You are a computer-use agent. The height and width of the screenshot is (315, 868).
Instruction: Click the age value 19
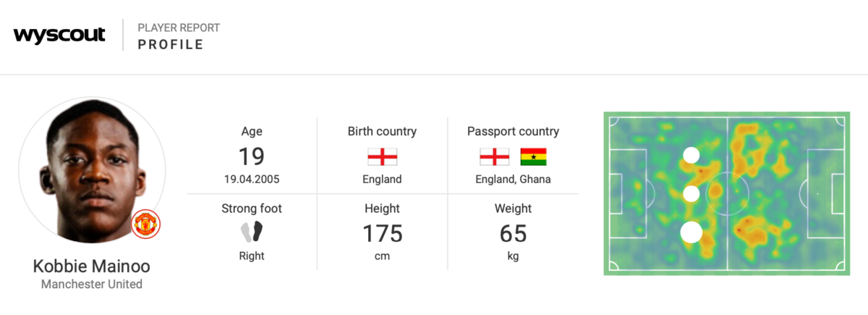(x=252, y=156)
